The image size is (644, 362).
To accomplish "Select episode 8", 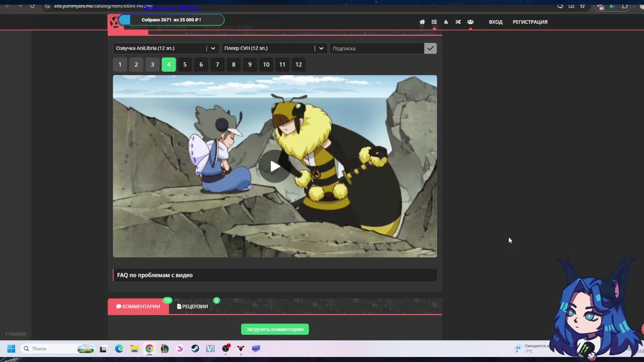I will coord(233,64).
